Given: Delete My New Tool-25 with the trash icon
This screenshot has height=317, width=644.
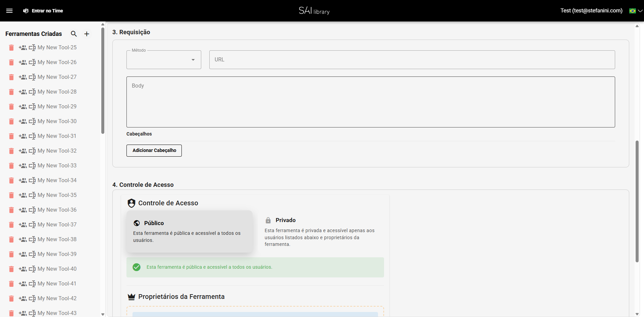Looking at the screenshot, I should coord(11,48).
